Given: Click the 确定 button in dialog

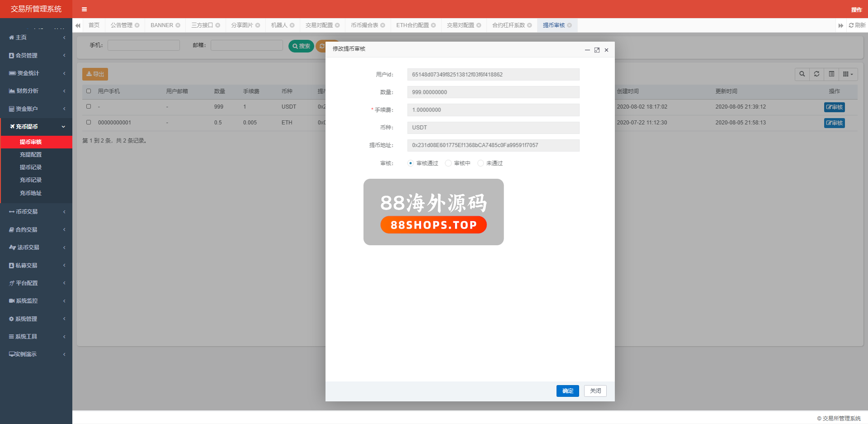Looking at the screenshot, I should click(x=567, y=391).
